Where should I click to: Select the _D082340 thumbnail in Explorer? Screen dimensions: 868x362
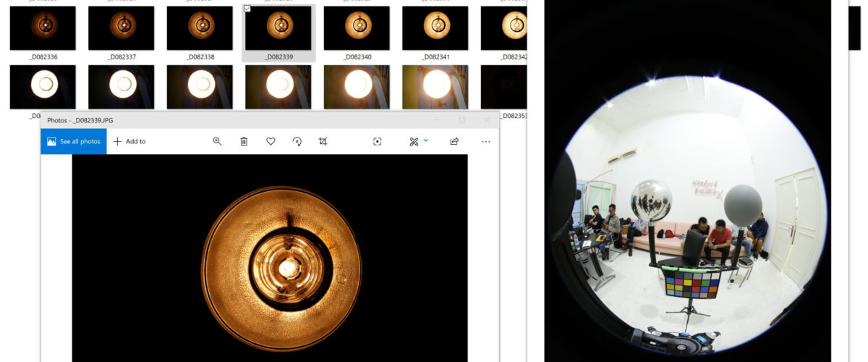tap(357, 28)
